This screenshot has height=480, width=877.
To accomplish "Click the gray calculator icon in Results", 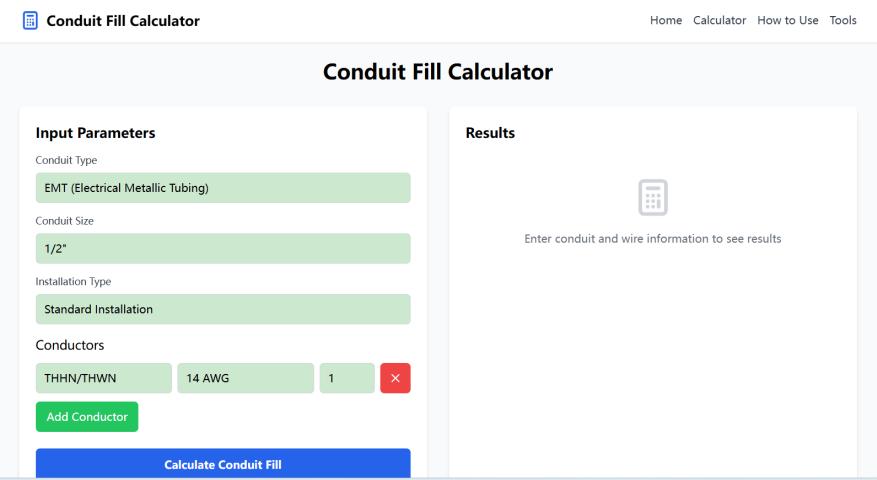I will (653, 197).
